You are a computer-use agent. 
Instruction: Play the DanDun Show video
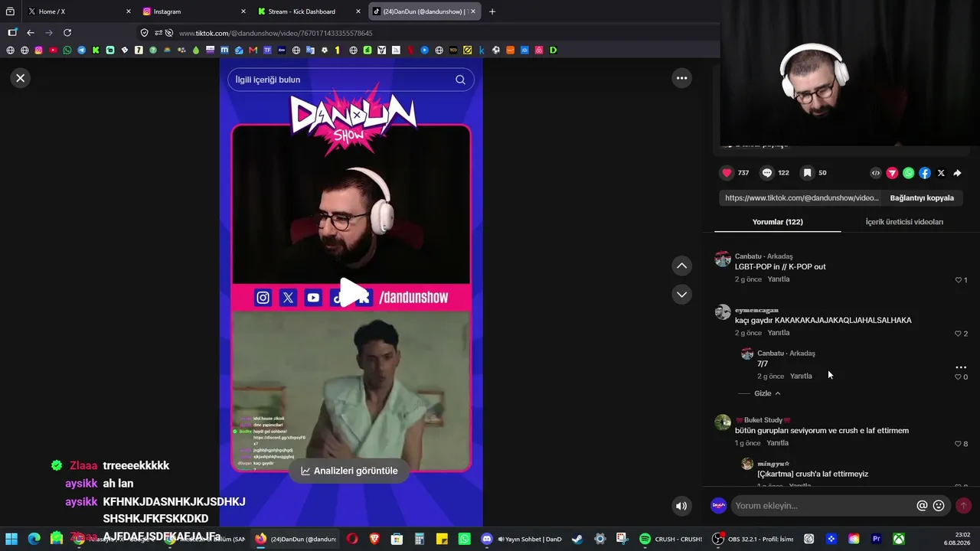351,292
